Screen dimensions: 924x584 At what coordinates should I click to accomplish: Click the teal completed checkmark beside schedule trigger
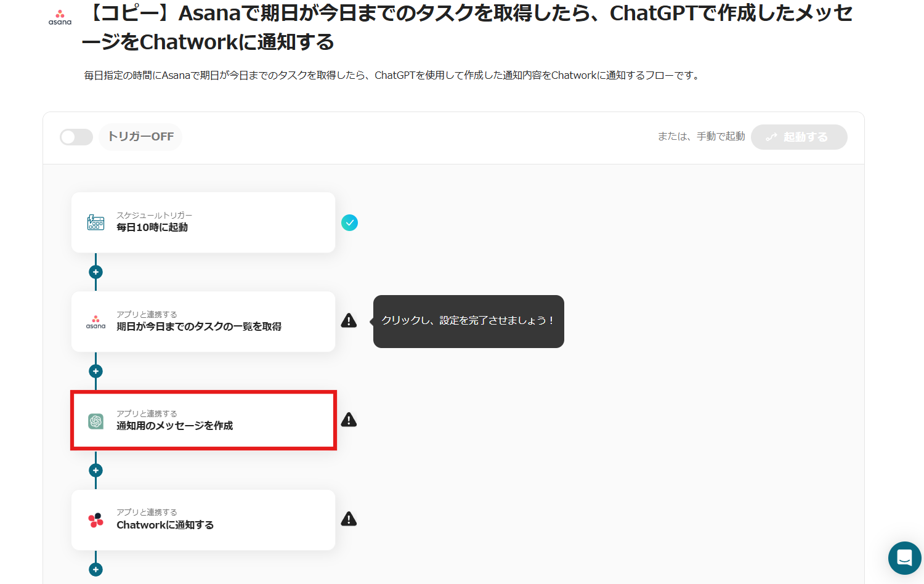coord(349,222)
